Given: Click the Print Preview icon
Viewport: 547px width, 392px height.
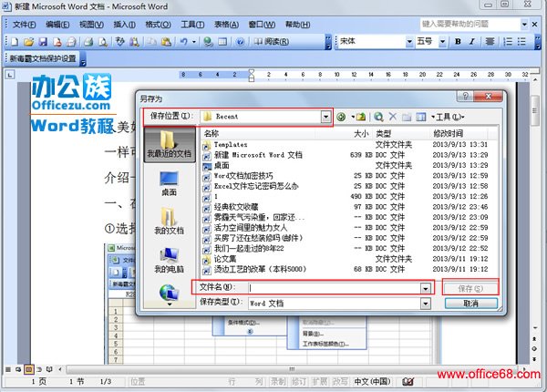Looking at the screenshot, I should click(x=102, y=42).
